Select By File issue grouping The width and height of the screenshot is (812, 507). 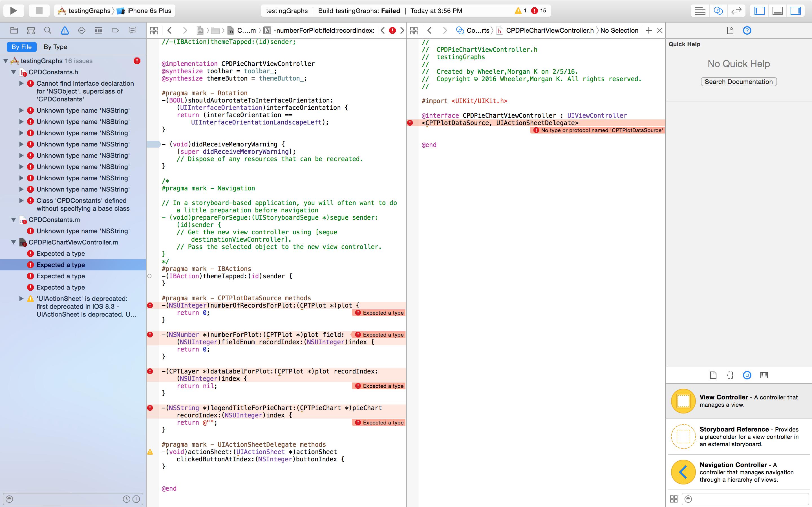pos(21,47)
